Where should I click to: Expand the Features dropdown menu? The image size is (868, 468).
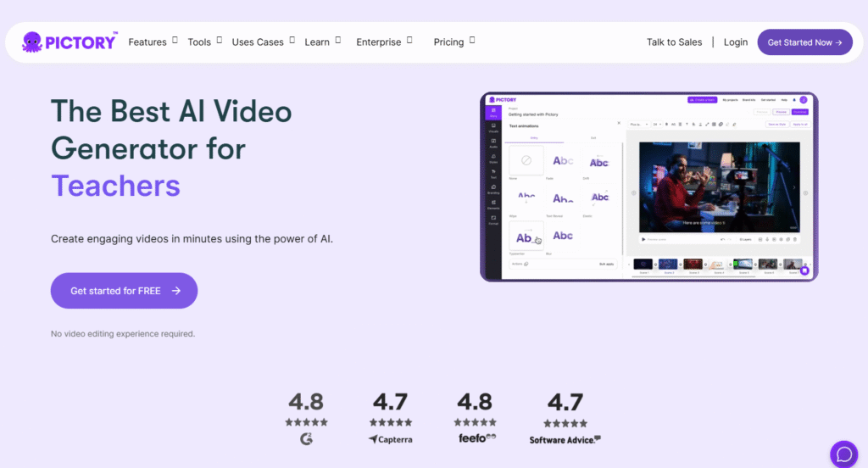(x=153, y=42)
